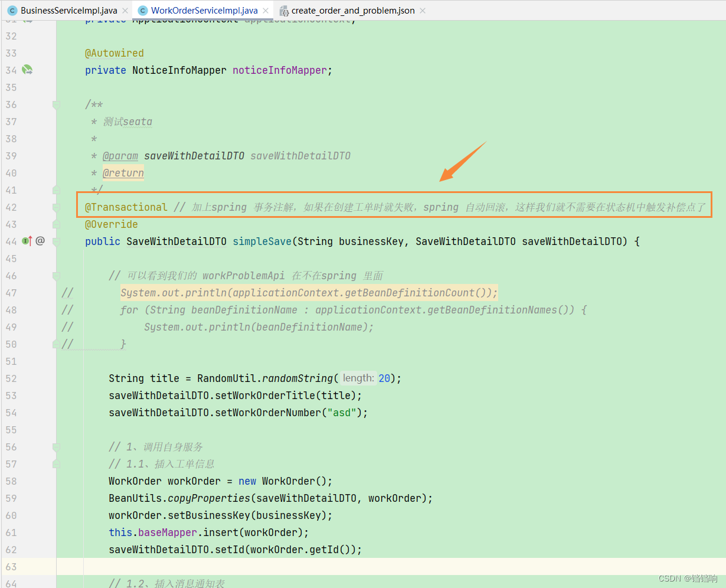Collapse the simpleSave method at line 44
The height and width of the screenshot is (588, 726).
click(x=56, y=241)
